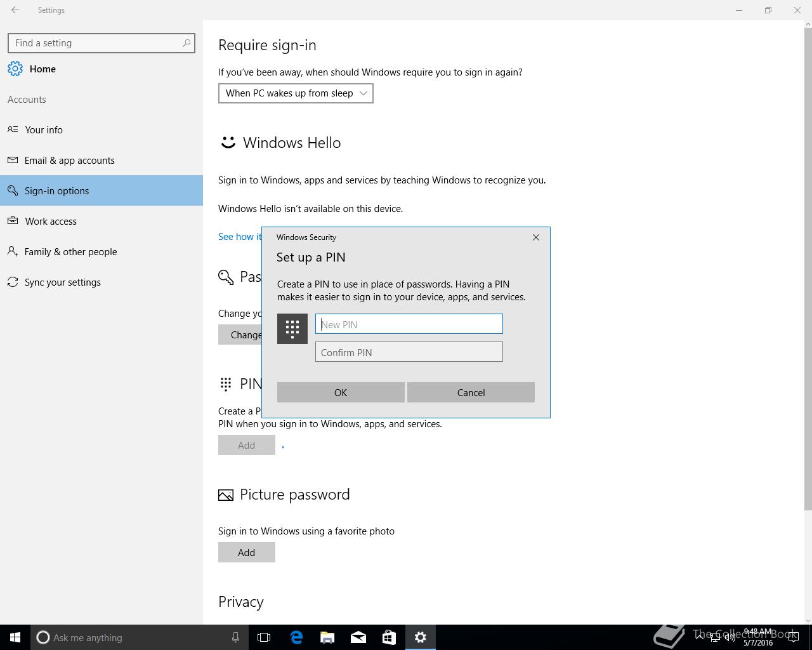Click the Windows Hello smiley icon
This screenshot has width=812, height=650.
click(x=228, y=142)
